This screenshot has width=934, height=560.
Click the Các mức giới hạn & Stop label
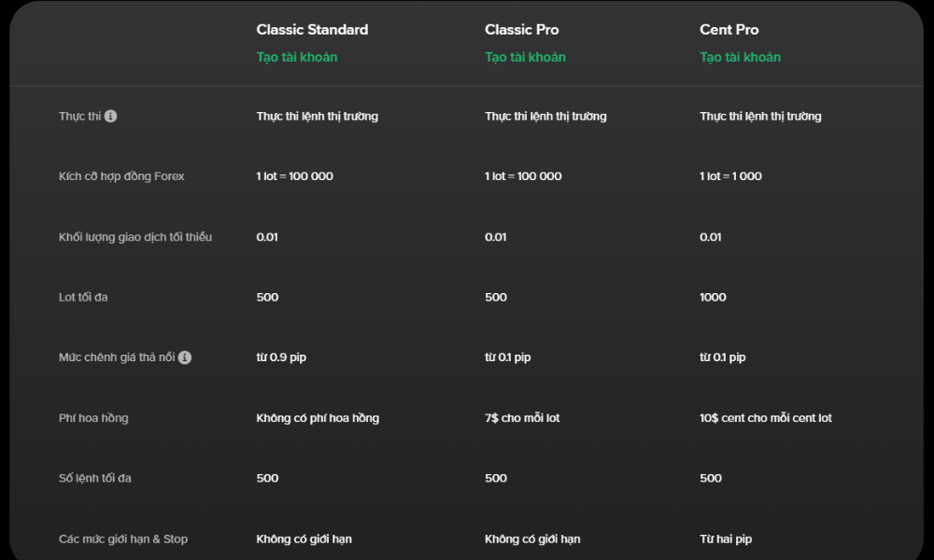123,539
